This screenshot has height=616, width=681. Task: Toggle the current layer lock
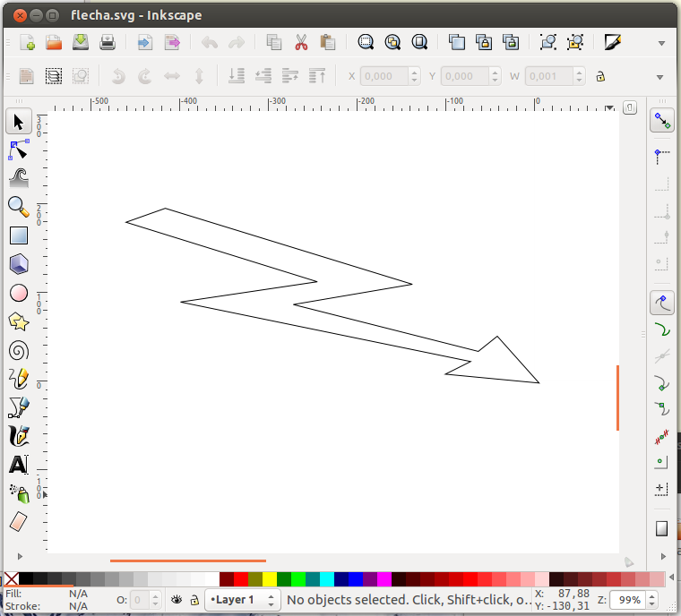[x=194, y=599]
